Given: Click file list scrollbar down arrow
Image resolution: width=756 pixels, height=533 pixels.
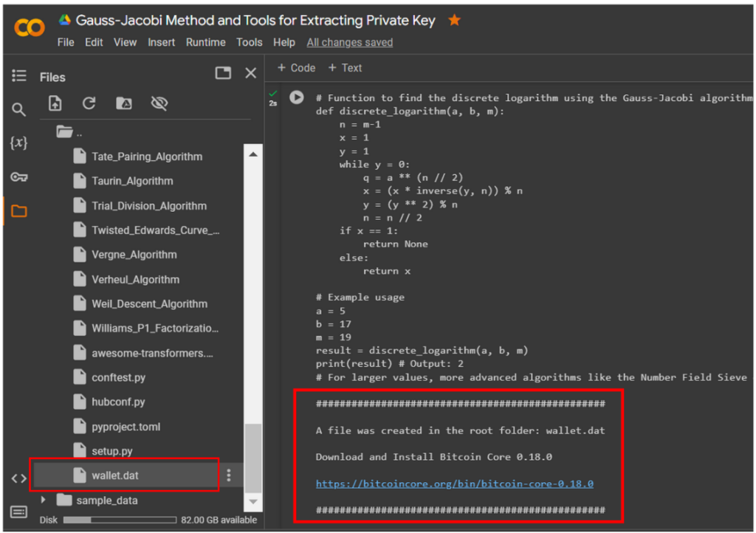Looking at the screenshot, I should [x=253, y=502].
